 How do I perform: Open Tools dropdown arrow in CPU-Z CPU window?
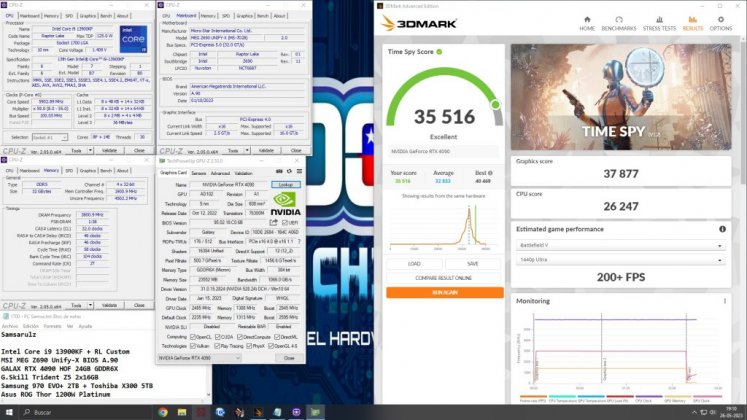point(90,150)
